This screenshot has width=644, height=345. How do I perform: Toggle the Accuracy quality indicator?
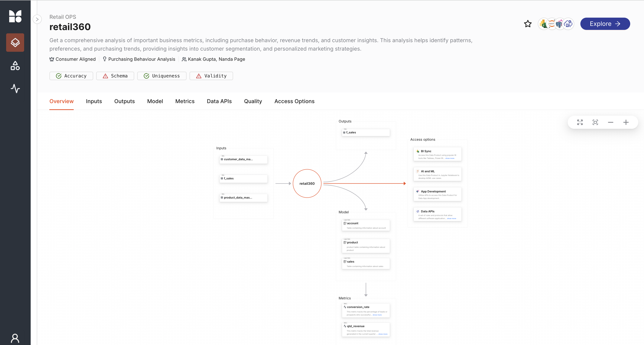point(71,76)
